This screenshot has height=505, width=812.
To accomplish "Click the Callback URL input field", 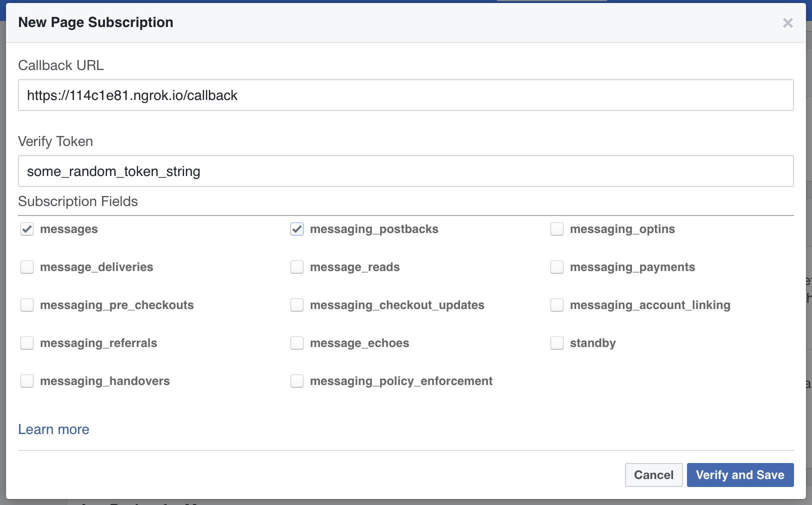I will point(405,95).
